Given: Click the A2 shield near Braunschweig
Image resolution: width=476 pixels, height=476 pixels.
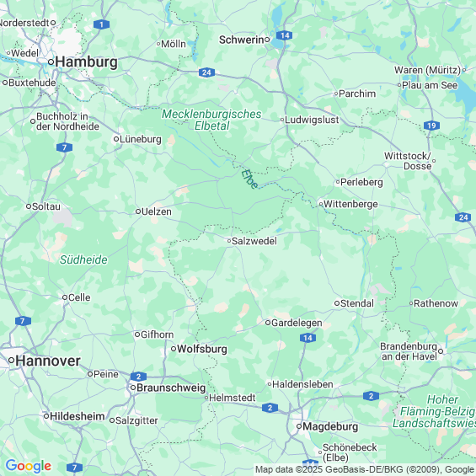Looking at the screenshot, I should [x=138, y=377].
